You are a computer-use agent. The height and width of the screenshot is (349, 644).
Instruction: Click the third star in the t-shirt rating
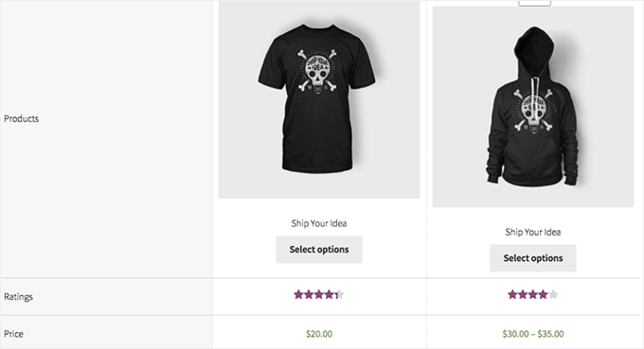pyautogui.click(x=319, y=294)
